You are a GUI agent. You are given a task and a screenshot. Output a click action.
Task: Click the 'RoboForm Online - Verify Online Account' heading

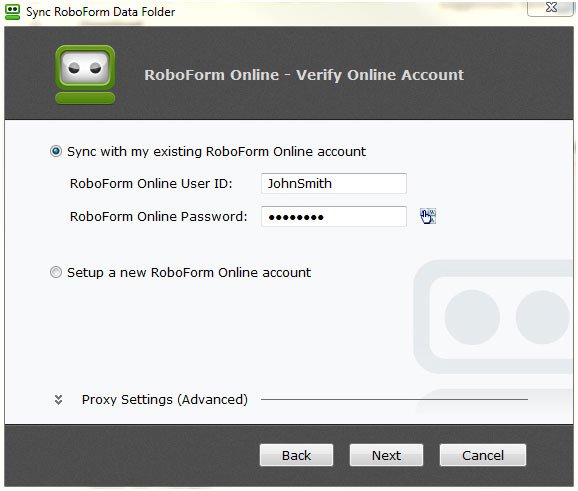[304, 75]
